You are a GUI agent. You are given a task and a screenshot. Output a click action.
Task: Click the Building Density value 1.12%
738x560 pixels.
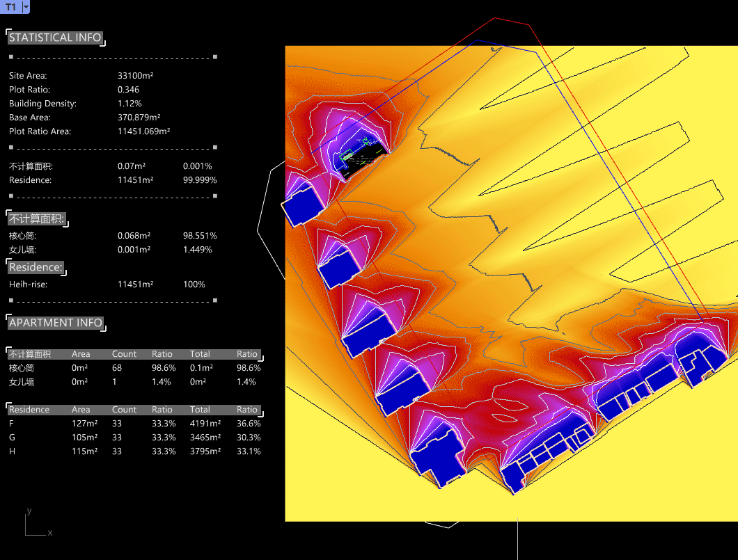coord(129,104)
